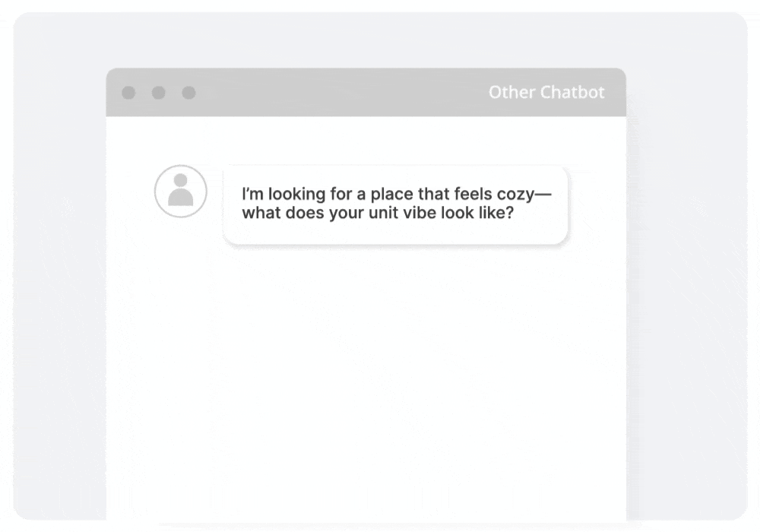Image resolution: width=760 pixels, height=532 pixels.
Task: Click the middle gray title bar dot
Action: tap(158, 93)
